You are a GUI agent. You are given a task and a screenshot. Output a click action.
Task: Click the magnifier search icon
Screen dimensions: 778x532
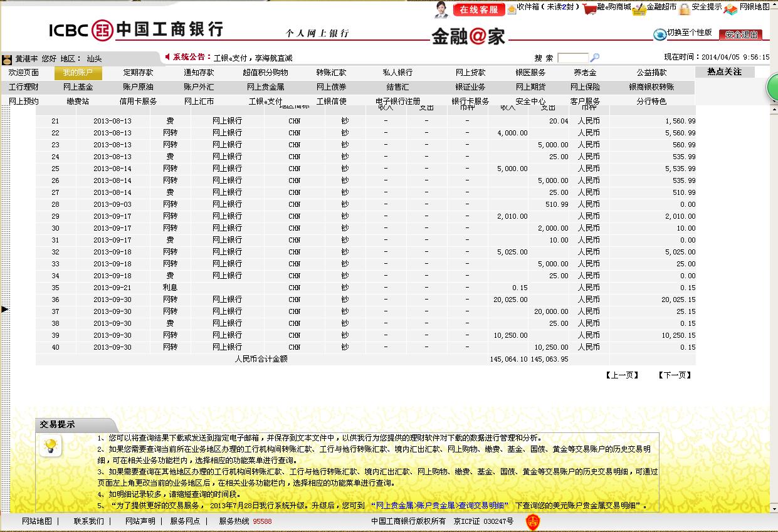595,58
